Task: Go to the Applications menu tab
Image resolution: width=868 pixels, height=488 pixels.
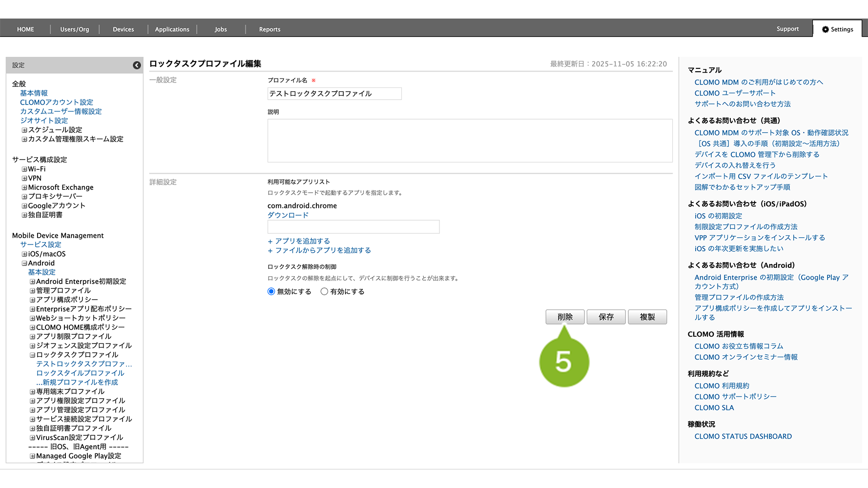Action: [172, 29]
